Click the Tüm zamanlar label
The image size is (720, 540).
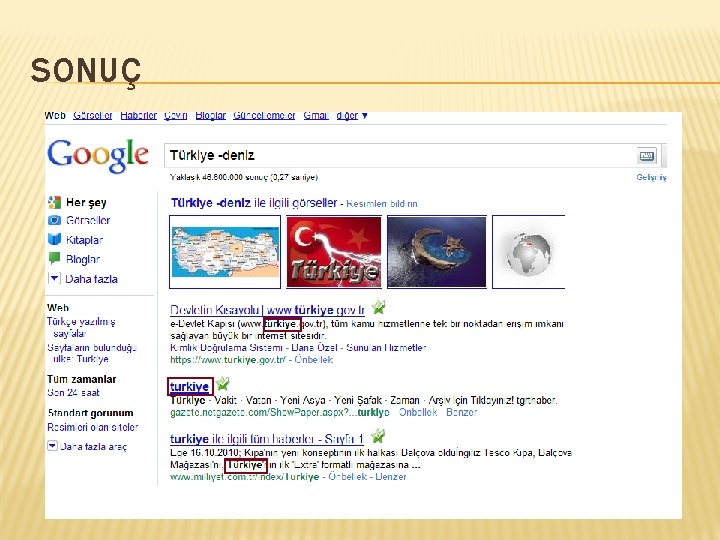pyautogui.click(x=82, y=379)
